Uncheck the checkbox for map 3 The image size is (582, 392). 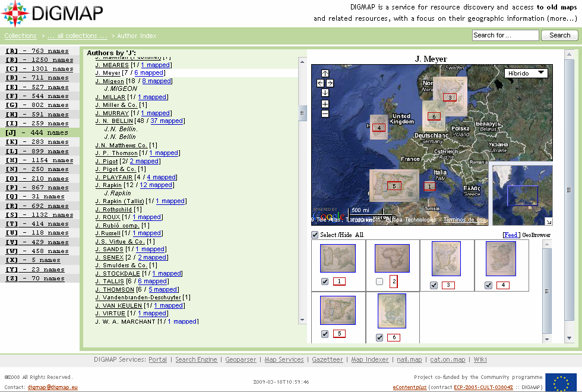tap(434, 285)
